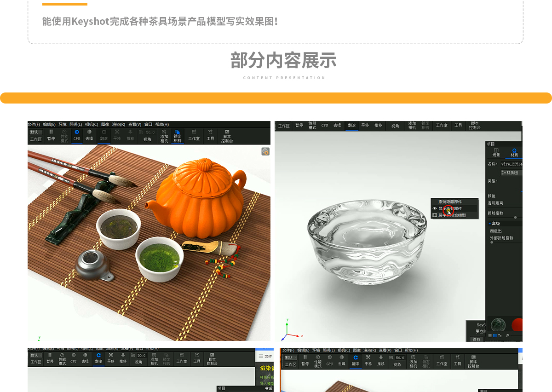Click the 材质图 material graph button
The height and width of the screenshot is (392, 552).
pyautogui.click(x=511, y=173)
